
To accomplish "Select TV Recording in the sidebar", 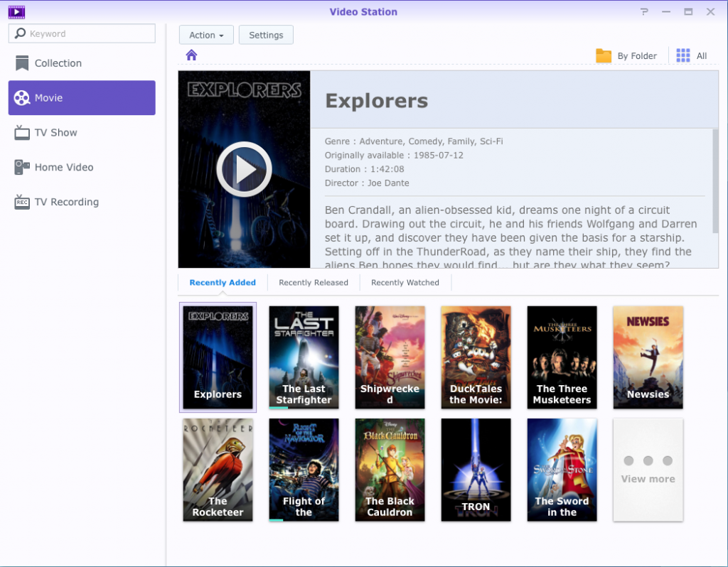I will [82, 202].
